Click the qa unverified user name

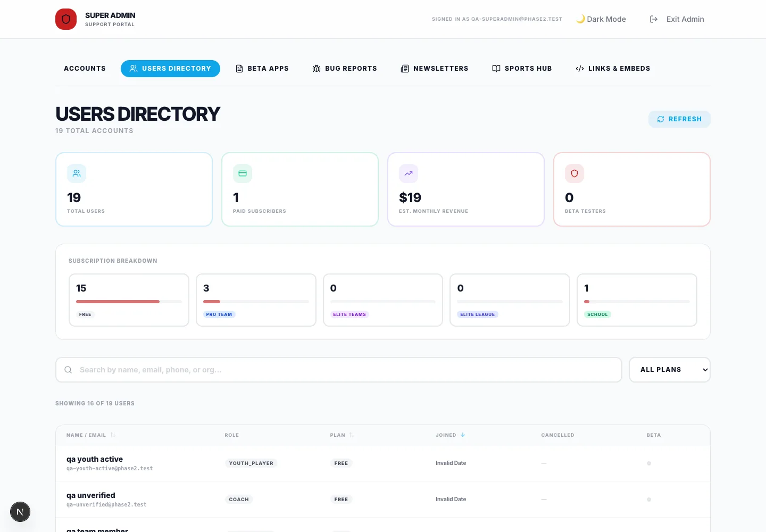pos(91,495)
